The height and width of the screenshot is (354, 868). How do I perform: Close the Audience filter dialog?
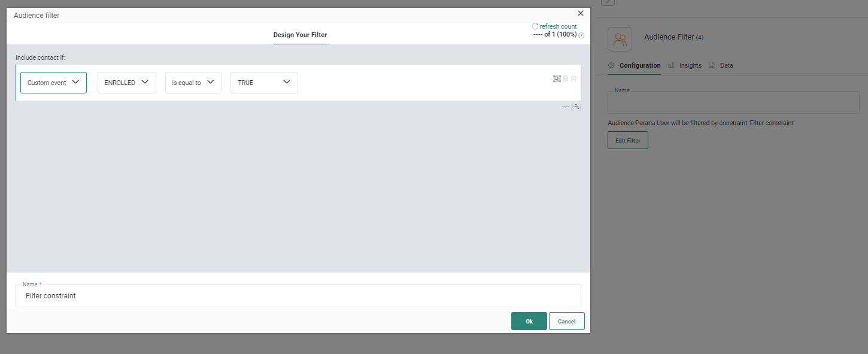580,13
